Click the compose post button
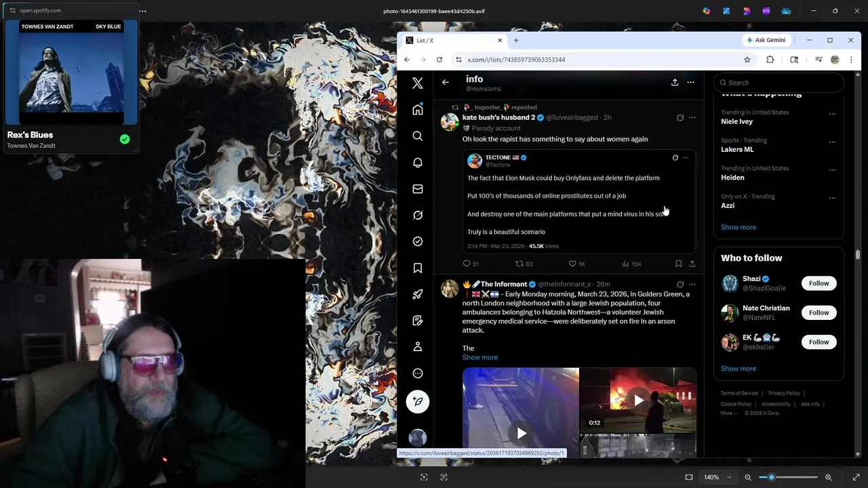 click(418, 401)
